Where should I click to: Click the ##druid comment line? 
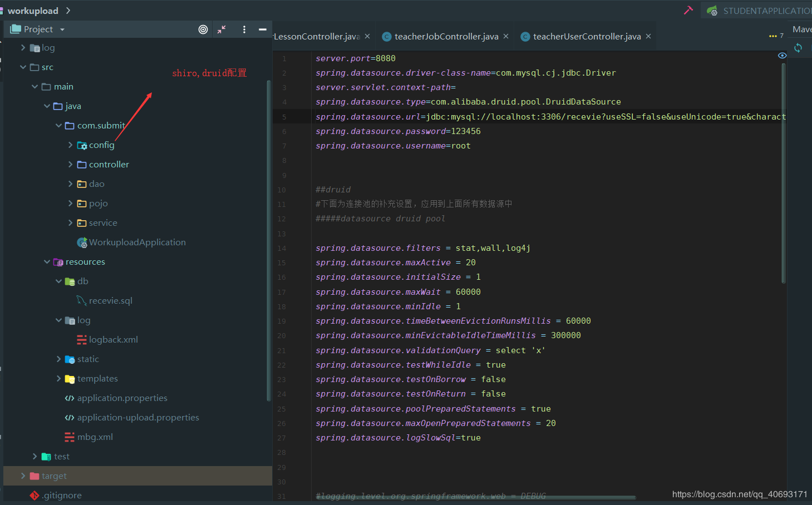333,190
